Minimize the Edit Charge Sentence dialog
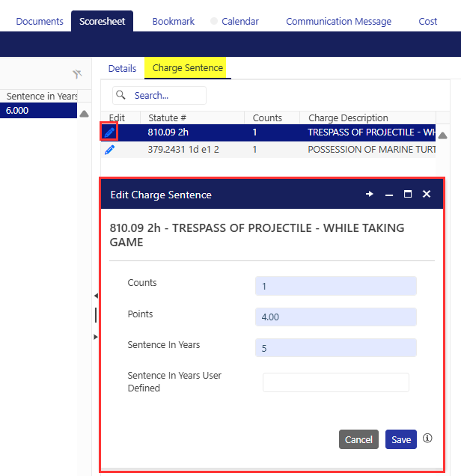The height and width of the screenshot is (476, 461). [x=389, y=195]
